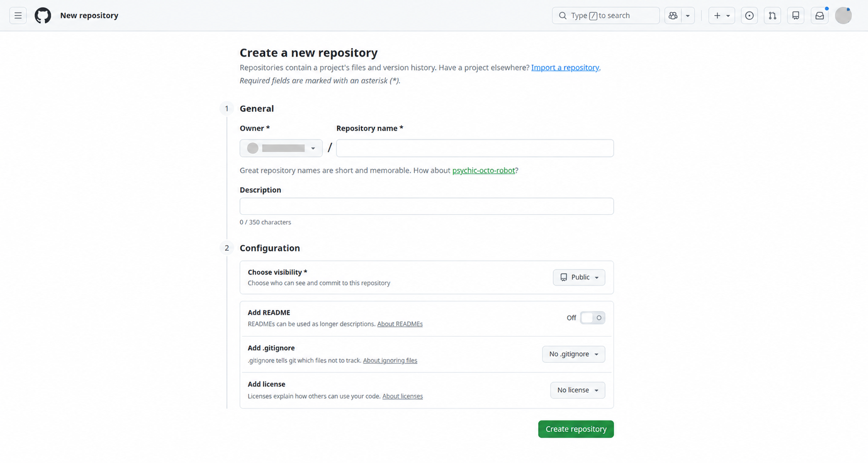Toggle the Add README switch on

[x=592, y=318]
